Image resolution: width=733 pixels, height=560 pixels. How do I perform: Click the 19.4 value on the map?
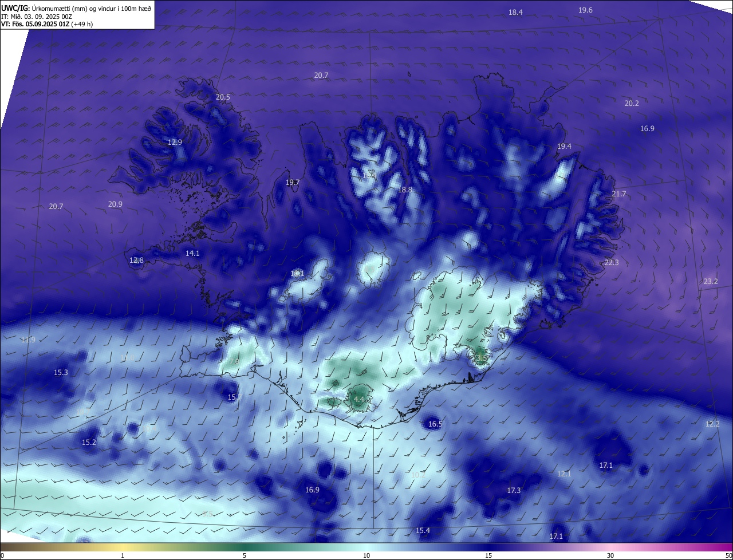(x=564, y=147)
